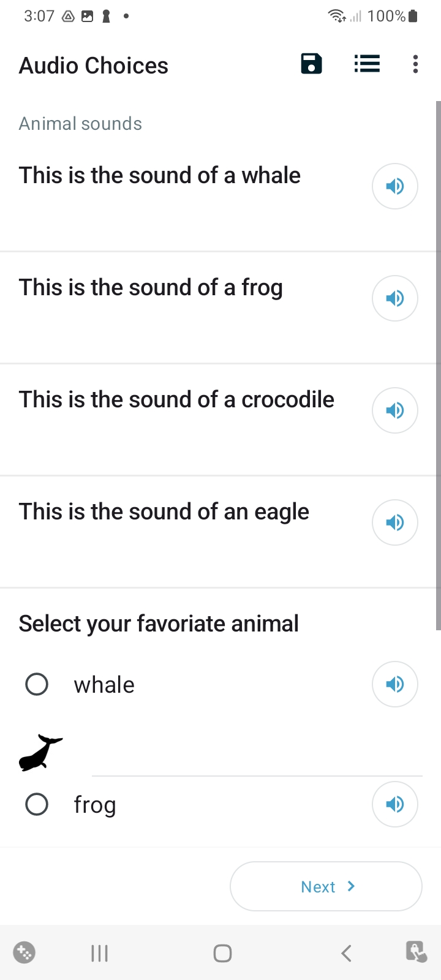Tap the 'Select your favoriate animal' question text
Screen dimensions: 441x980
[159, 624]
